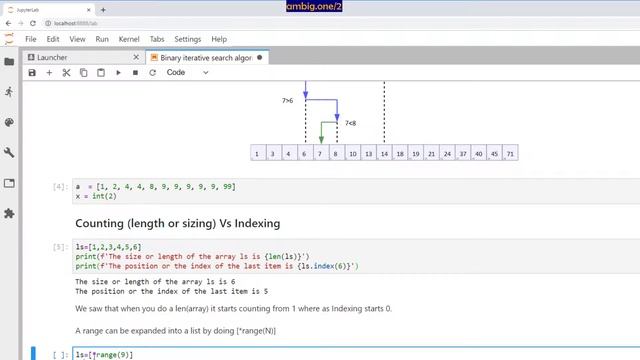Screen dimensions: 640x360
Task: Click the paragraph about len(array) counting
Action: pos(233,309)
